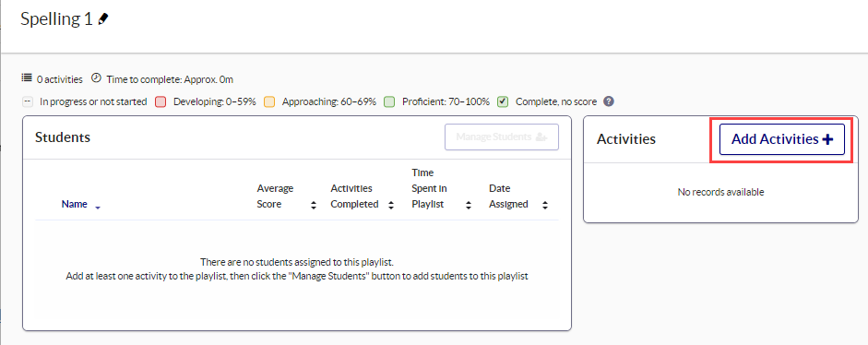Screen dimensions: 868x345
Task: Click the plus icon on Add Activities
Action: [x=827, y=139]
